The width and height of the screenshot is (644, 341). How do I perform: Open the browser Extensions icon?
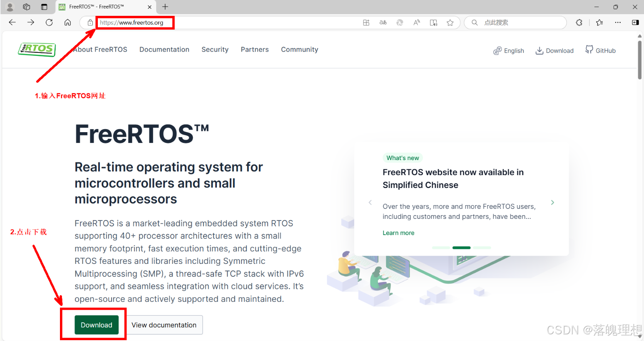[579, 23]
